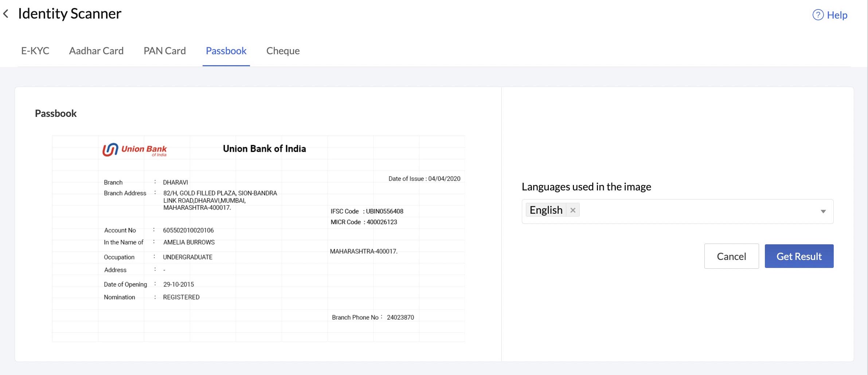Select the English language chip
Screen dimensions: 868x375
point(547,210)
